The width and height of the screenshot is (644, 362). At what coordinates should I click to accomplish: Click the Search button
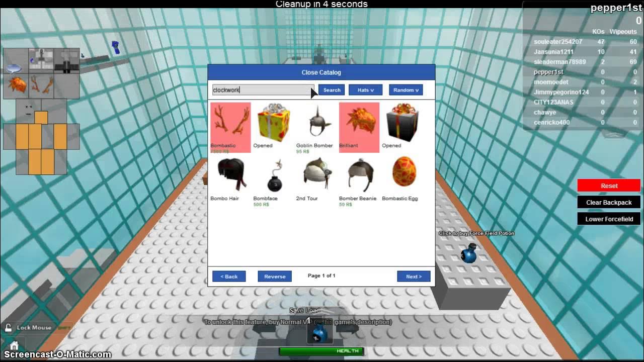coord(332,90)
